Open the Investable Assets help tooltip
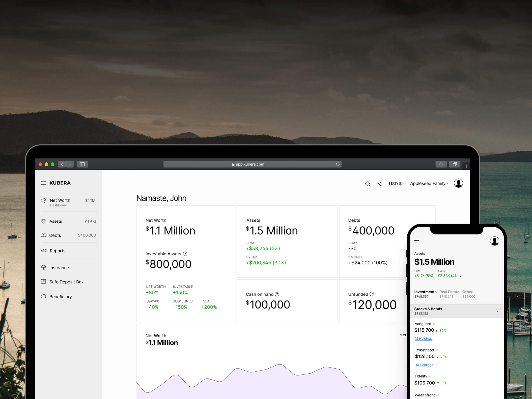The height and width of the screenshot is (399, 532). click(x=185, y=254)
